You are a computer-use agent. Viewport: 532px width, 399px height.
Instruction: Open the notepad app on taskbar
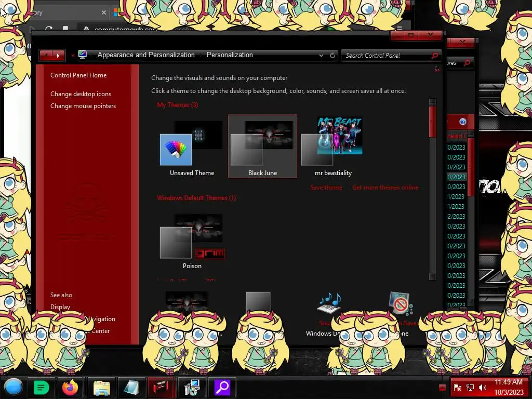tap(131, 387)
